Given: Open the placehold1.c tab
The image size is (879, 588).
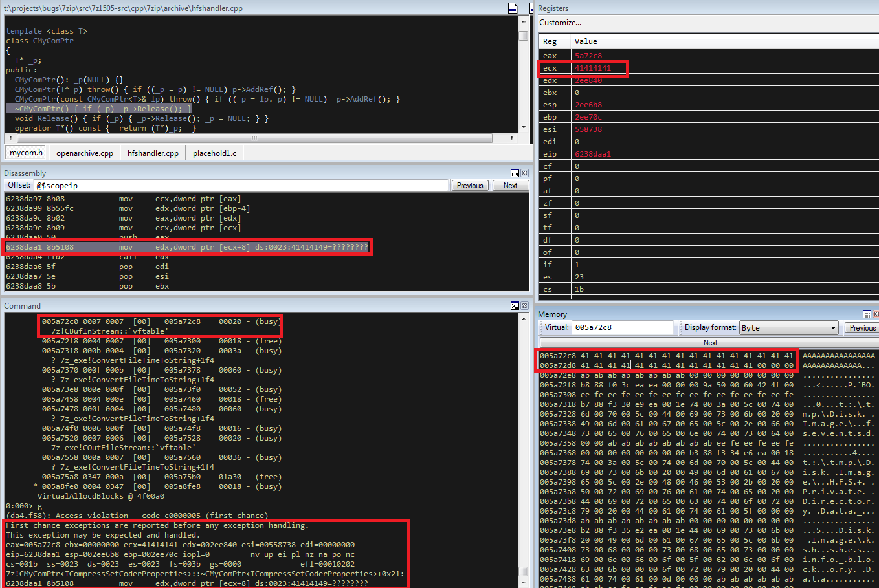Looking at the screenshot, I should [x=214, y=153].
